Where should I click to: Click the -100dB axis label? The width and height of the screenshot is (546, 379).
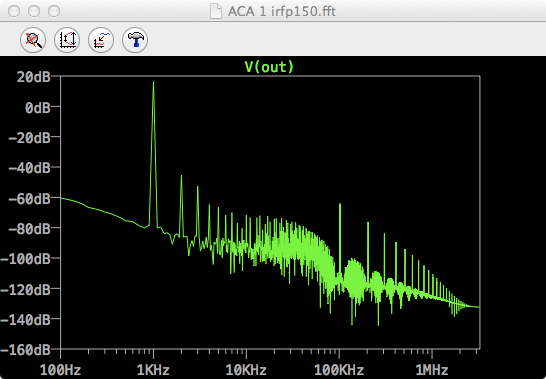[25, 259]
